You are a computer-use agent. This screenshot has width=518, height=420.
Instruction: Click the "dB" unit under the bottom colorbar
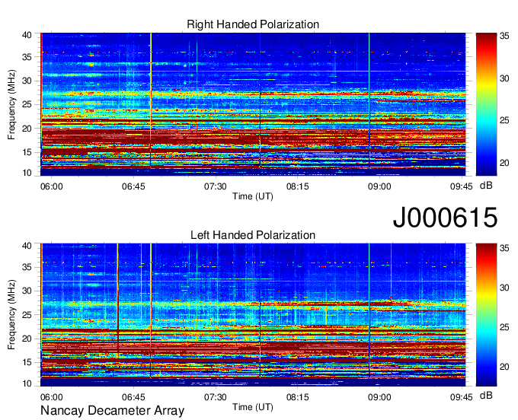click(x=486, y=396)
